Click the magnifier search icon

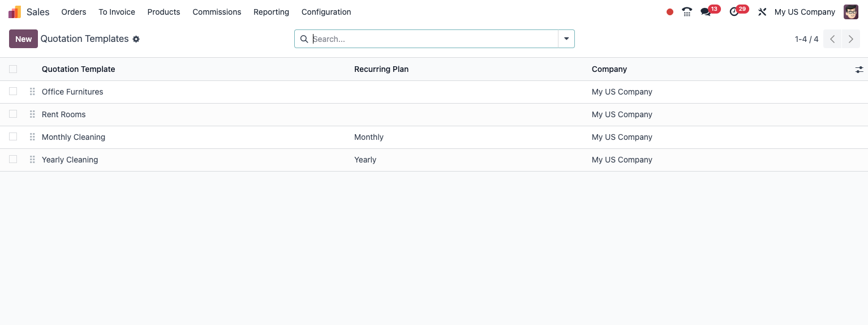pyautogui.click(x=304, y=39)
